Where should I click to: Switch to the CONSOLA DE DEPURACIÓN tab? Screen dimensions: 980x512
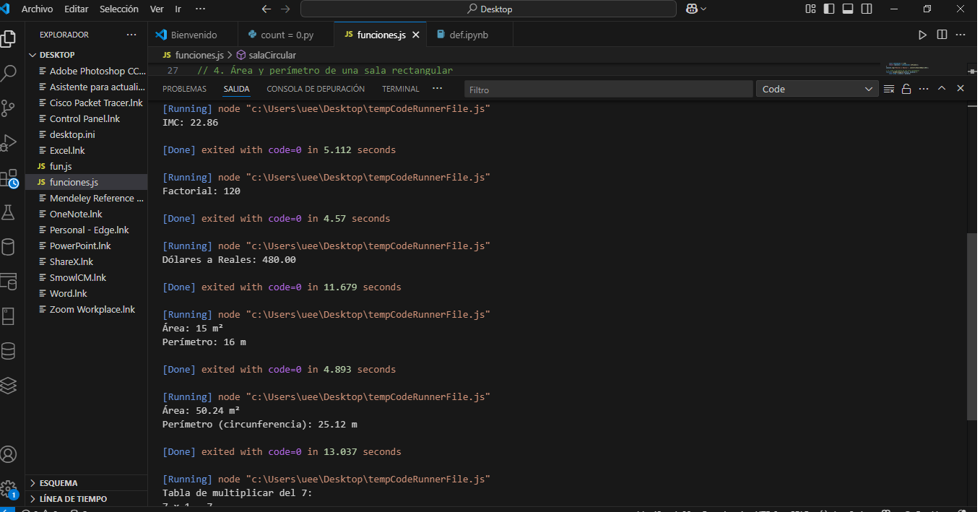[316, 89]
